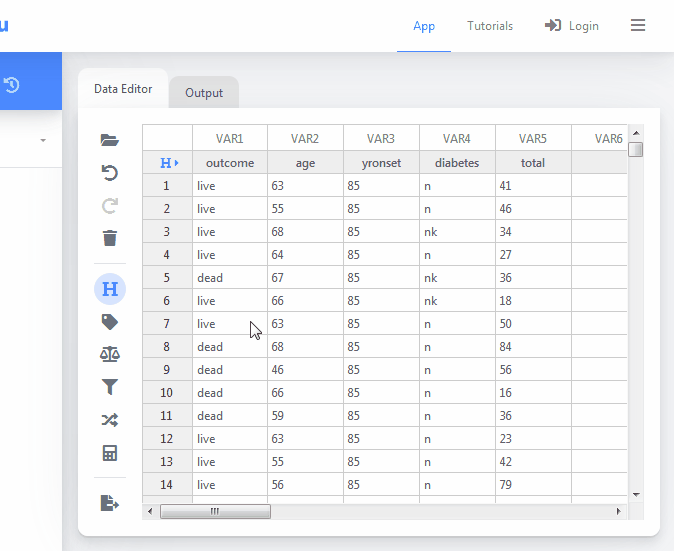Click the undo arrow icon
674x551 pixels.
click(110, 173)
